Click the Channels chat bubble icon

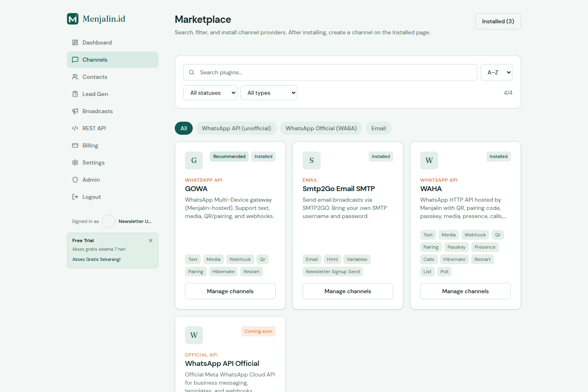(x=75, y=60)
